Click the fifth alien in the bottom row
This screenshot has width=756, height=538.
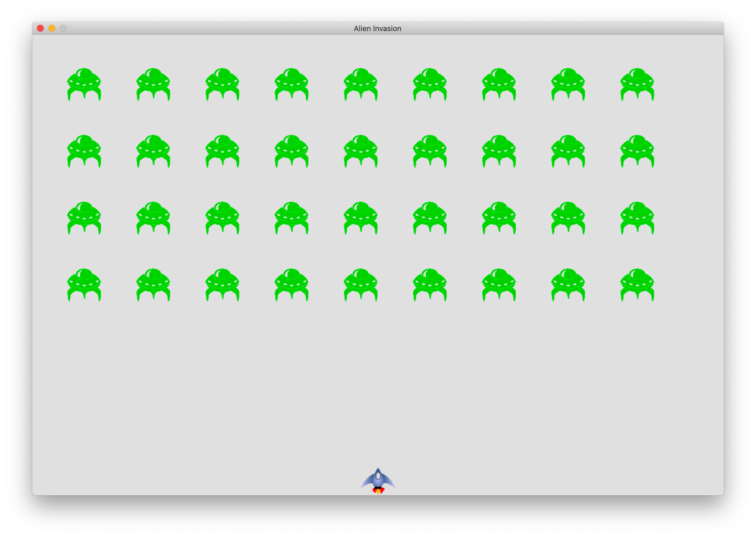pos(361,285)
